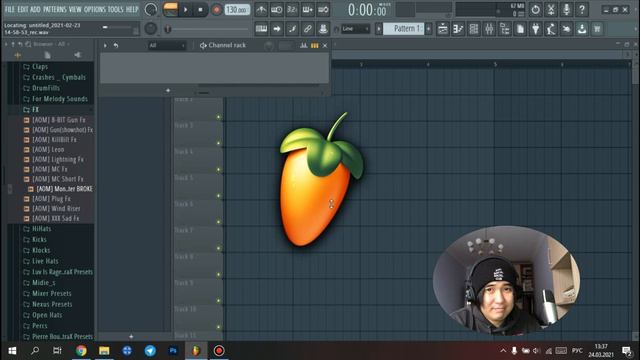Open the All channel filter dropdown
The height and width of the screenshot is (360, 640).
[x=167, y=46]
